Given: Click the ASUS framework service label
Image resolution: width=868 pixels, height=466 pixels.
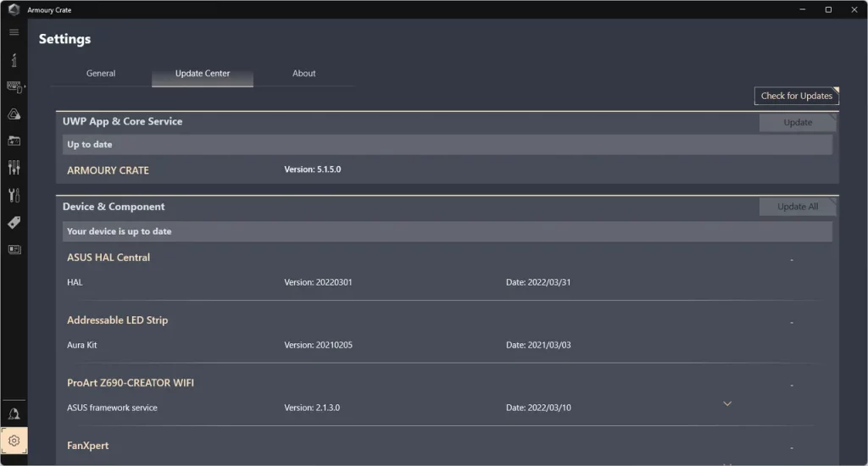Looking at the screenshot, I should click(x=113, y=408).
